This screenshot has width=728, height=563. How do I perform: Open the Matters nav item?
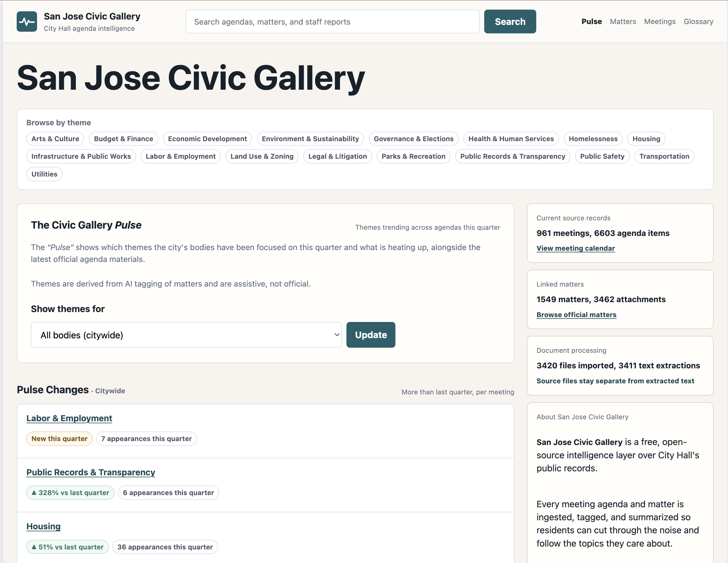coord(623,22)
